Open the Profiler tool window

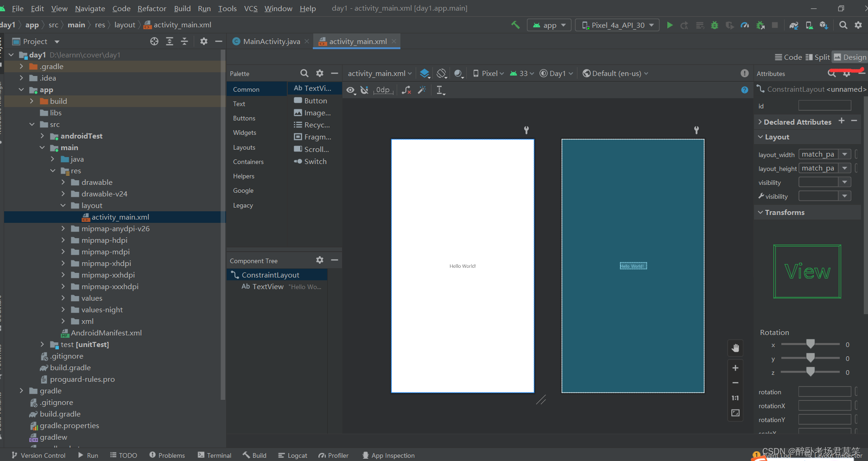[333, 455]
